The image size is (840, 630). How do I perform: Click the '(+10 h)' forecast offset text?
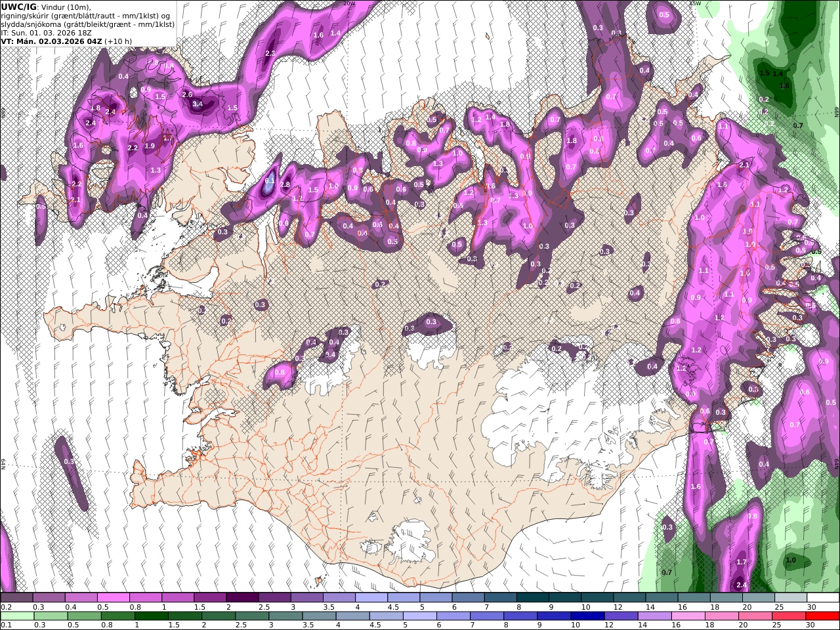pyautogui.click(x=118, y=41)
